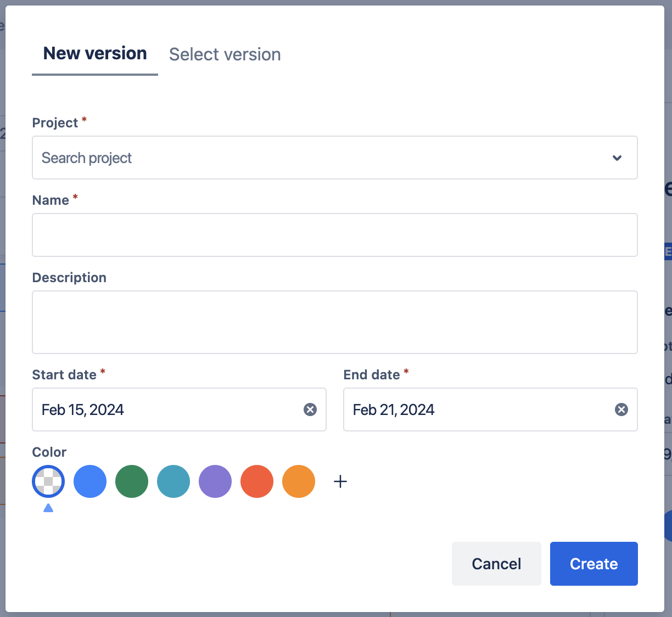Switch to the New version tab
The height and width of the screenshot is (617, 672).
click(95, 54)
